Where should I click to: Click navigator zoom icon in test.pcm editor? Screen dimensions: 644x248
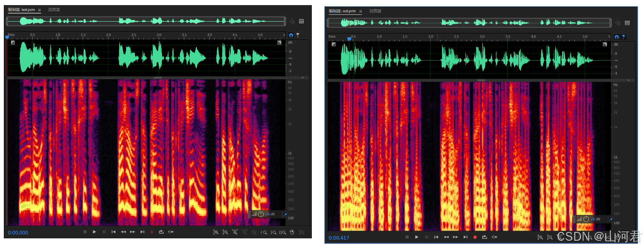pyautogui.click(x=292, y=21)
